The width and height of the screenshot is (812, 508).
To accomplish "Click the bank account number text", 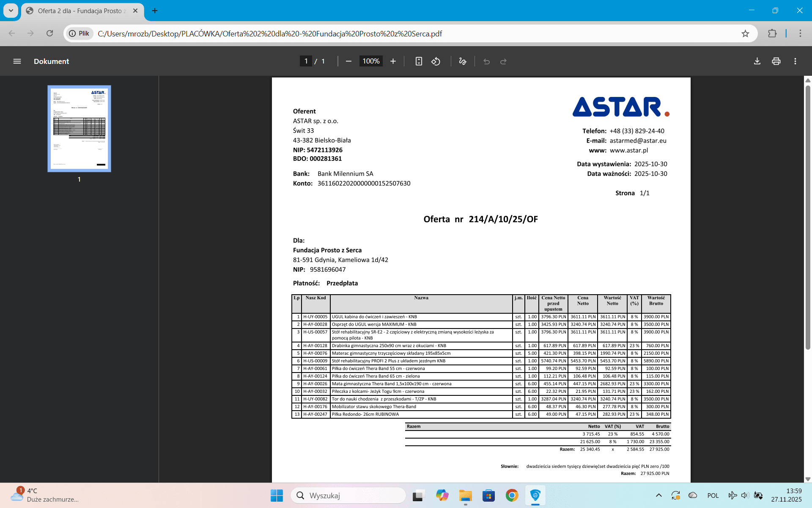I will 364,183.
